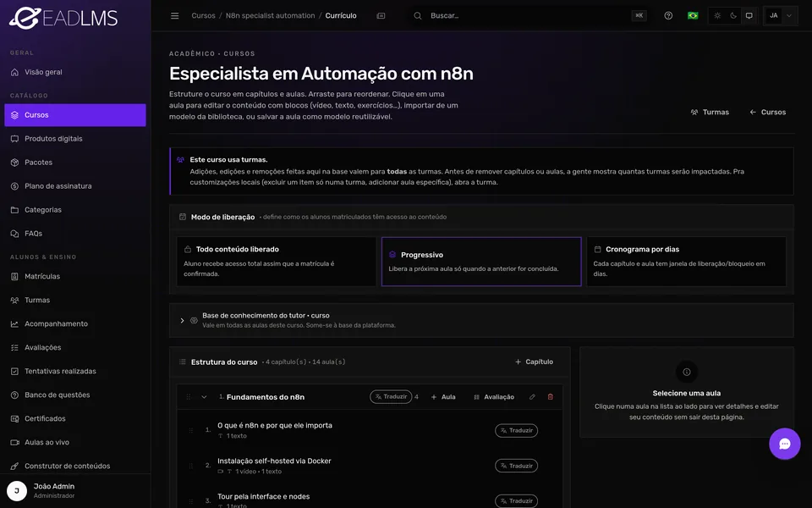Open N8n specialist automation breadcrumb
The image size is (812, 508).
point(270,15)
